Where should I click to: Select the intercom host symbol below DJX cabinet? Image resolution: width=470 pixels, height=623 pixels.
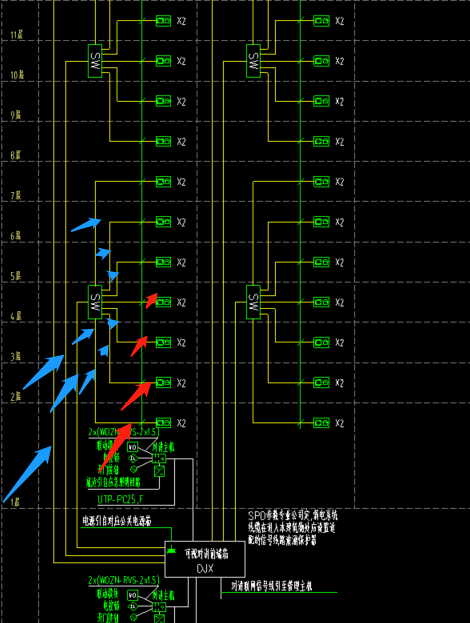point(159,607)
